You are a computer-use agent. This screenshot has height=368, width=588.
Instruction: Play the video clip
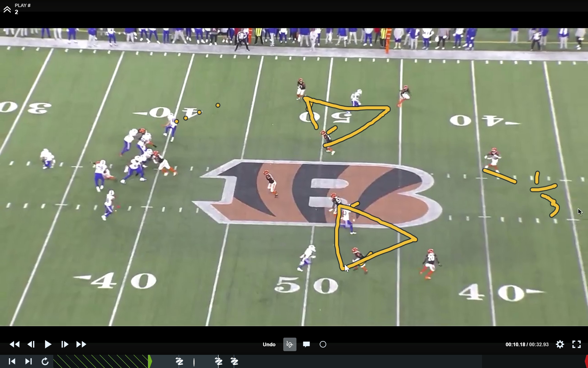click(48, 344)
